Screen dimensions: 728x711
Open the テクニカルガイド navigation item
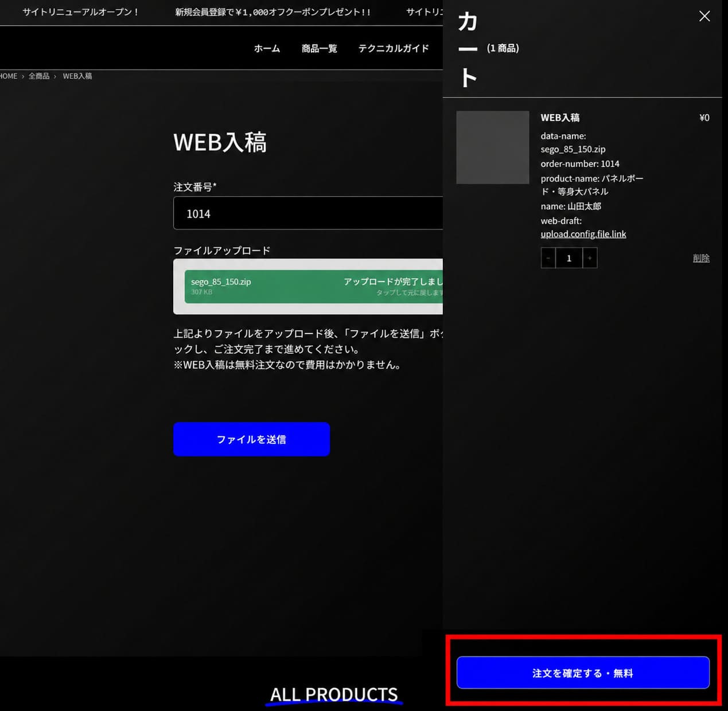394,48
